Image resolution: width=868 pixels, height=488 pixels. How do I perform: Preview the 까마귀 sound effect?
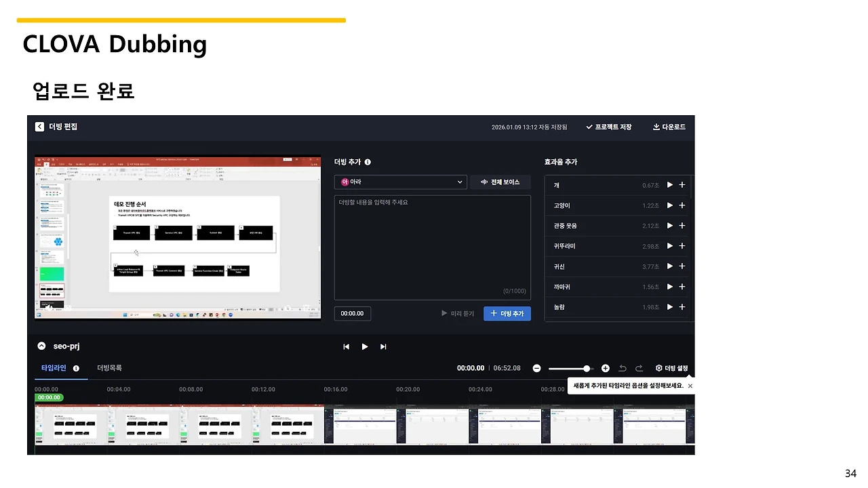[x=670, y=287]
